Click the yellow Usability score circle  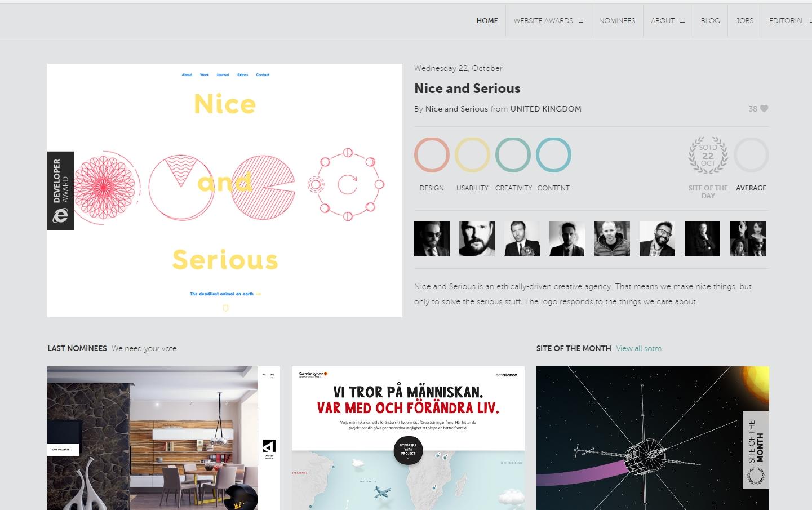coord(472,155)
